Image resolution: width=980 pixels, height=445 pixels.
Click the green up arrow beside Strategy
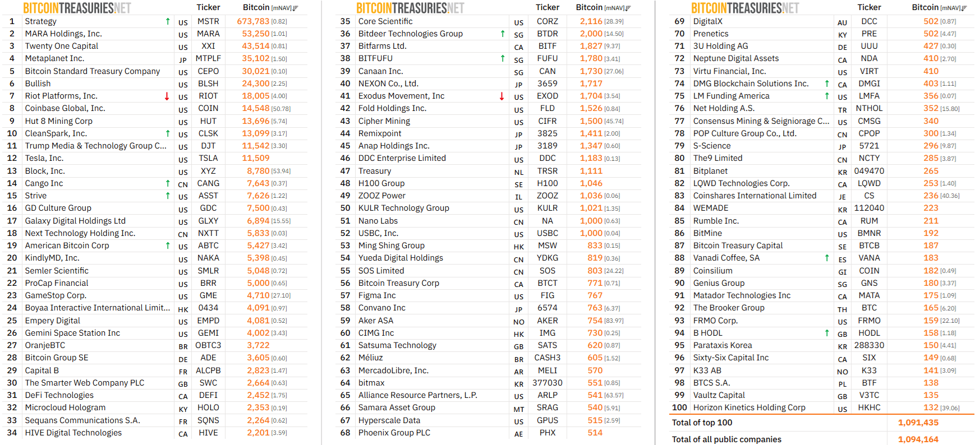click(x=167, y=21)
